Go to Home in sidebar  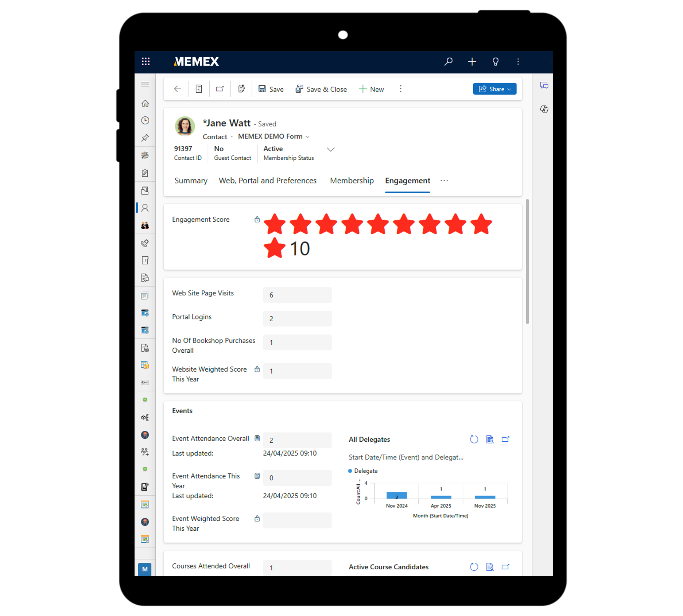pyautogui.click(x=145, y=103)
